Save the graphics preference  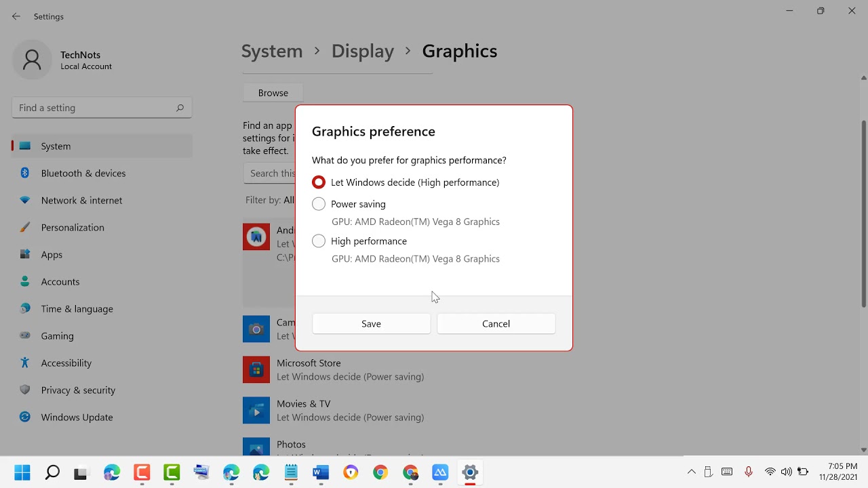(371, 324)
